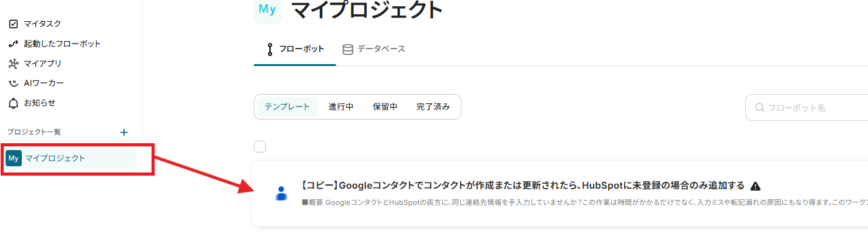Show 完了済み flowbots

[433, 107]
